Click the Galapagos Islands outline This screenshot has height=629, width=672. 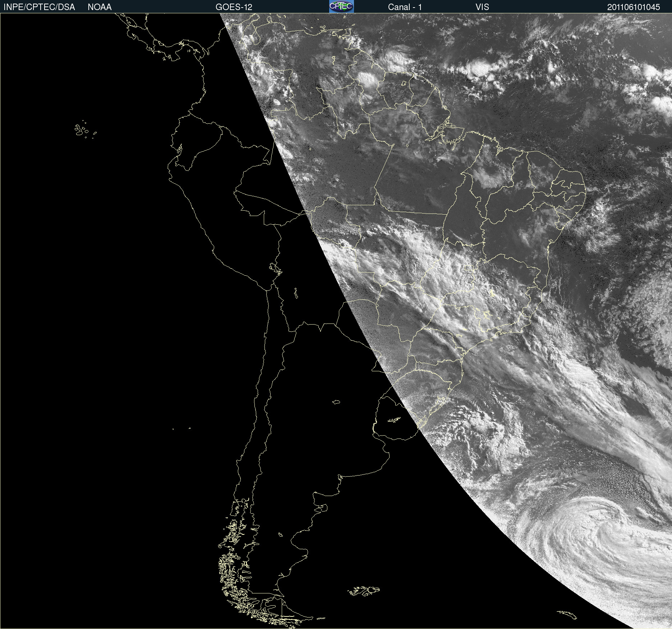86,130
